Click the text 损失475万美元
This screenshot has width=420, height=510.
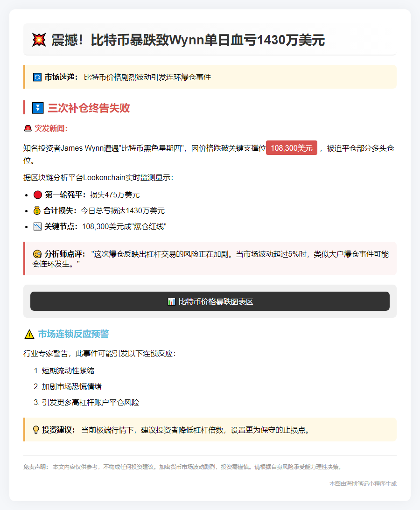coord(114,195)
